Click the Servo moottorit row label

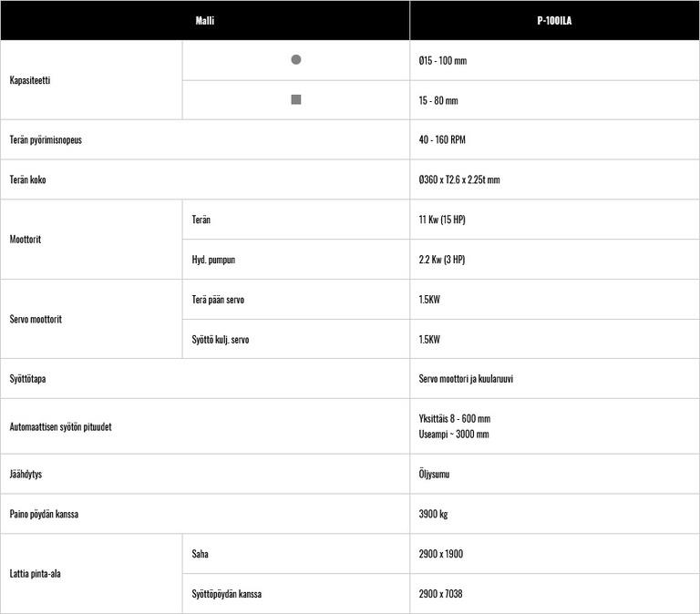(x=36, y=320)
